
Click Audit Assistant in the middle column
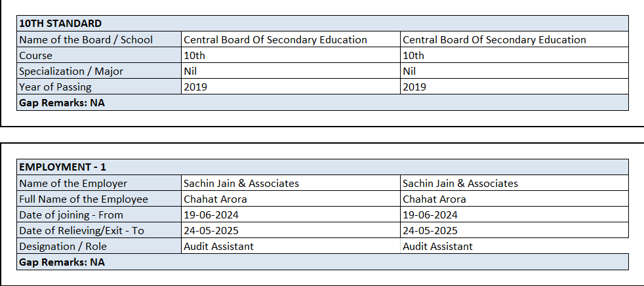219,247
